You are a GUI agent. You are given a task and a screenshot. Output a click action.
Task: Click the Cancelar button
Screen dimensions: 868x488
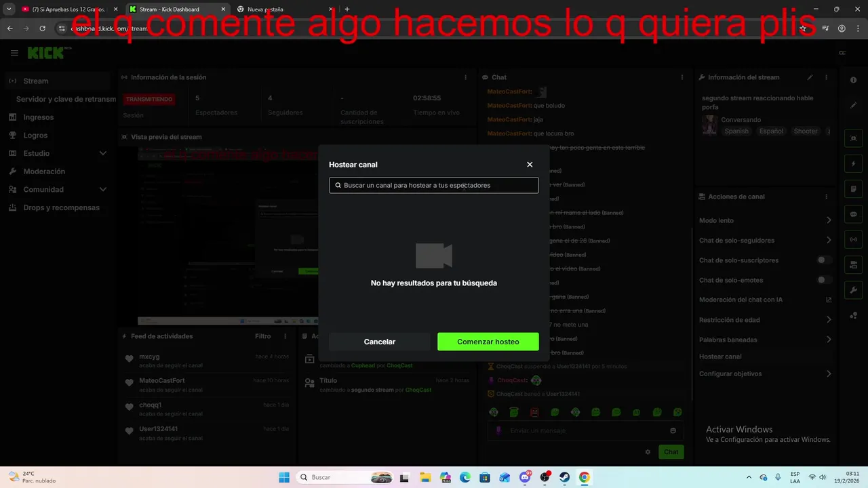[x=380, y=342]
